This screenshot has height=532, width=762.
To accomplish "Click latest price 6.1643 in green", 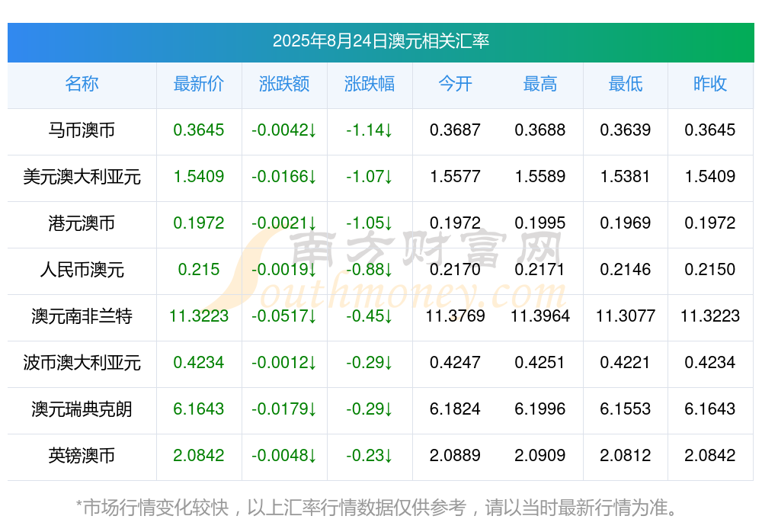I will tap(199, 409).
